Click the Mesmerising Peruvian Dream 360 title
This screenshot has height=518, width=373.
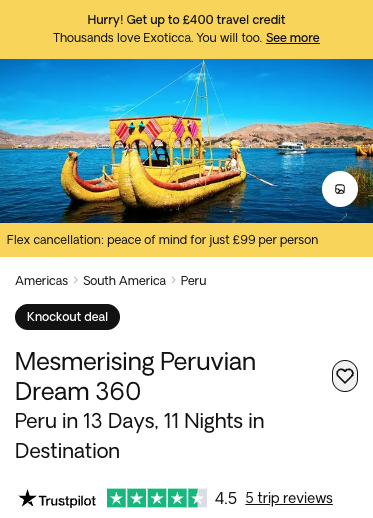135,376
